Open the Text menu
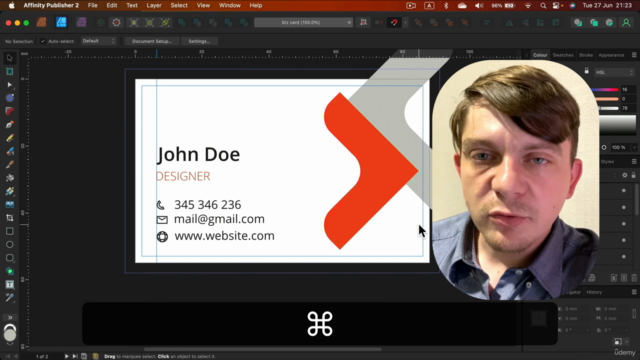The image size is (640, 360). point(132,5)
